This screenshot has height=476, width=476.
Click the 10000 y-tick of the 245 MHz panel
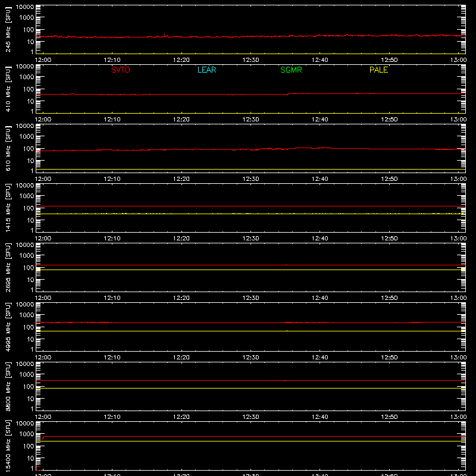click(25, 7)
